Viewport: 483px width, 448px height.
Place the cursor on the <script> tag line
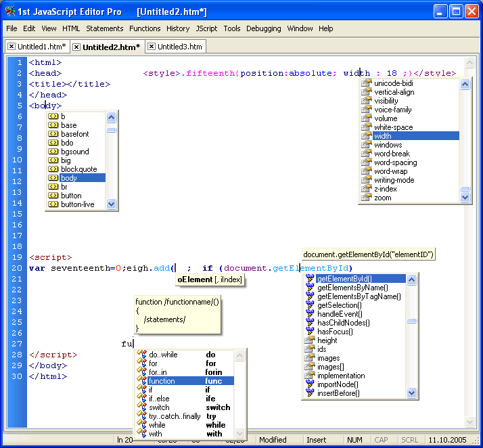click(x=51, y=257)
